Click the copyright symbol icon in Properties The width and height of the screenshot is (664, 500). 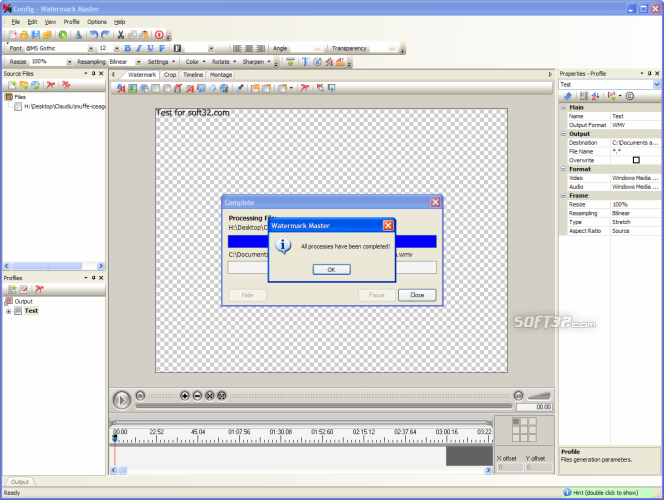[x=630, y=96]
